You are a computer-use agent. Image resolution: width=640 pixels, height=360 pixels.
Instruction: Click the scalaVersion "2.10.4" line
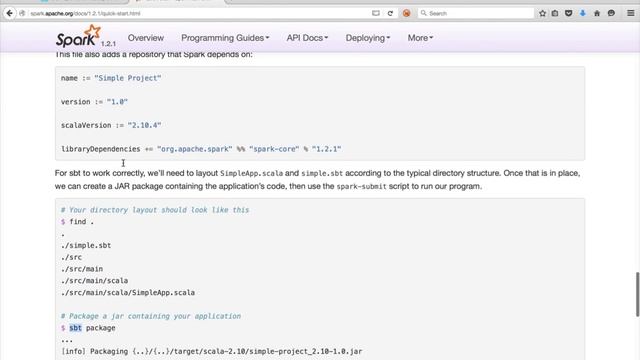(x=111, y=126)
